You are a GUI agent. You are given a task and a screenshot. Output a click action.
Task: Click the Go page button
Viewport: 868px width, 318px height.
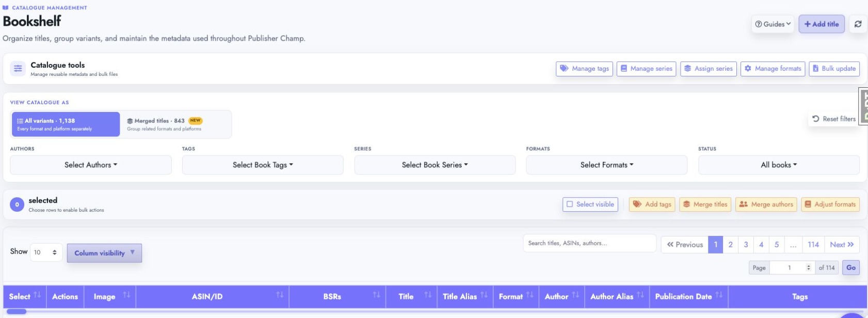[851, 267]
